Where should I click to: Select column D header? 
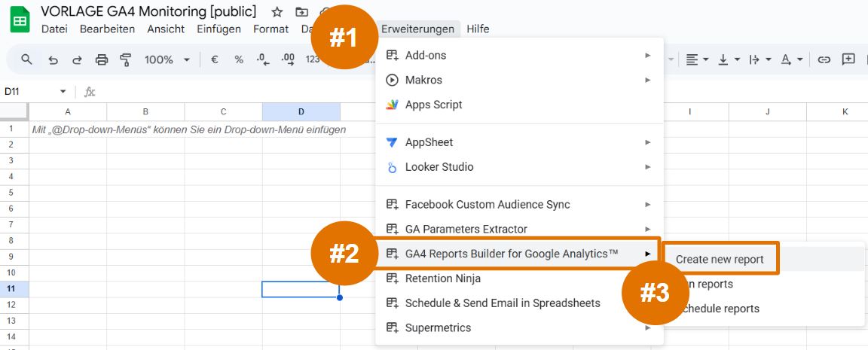(301, 111)
